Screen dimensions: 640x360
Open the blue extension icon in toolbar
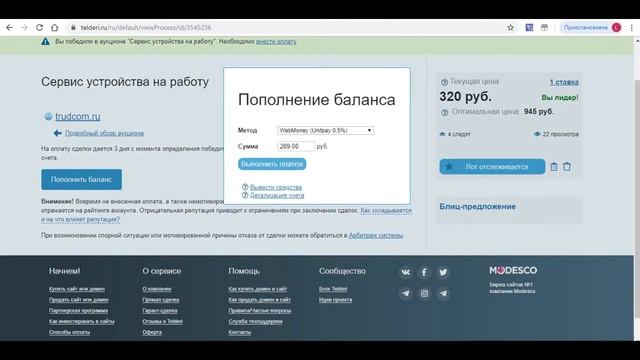(529, 27)
